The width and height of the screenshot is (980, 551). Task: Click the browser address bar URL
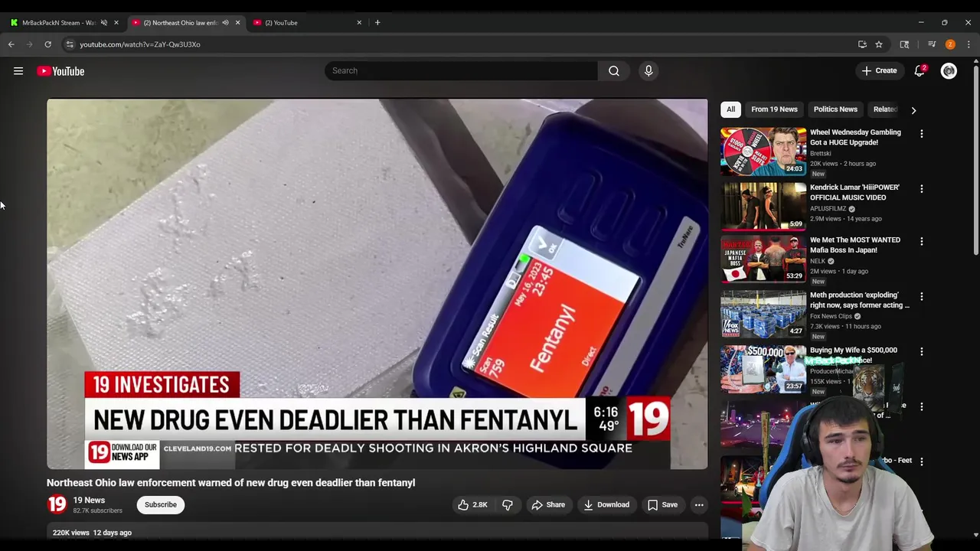coord(140,44)
